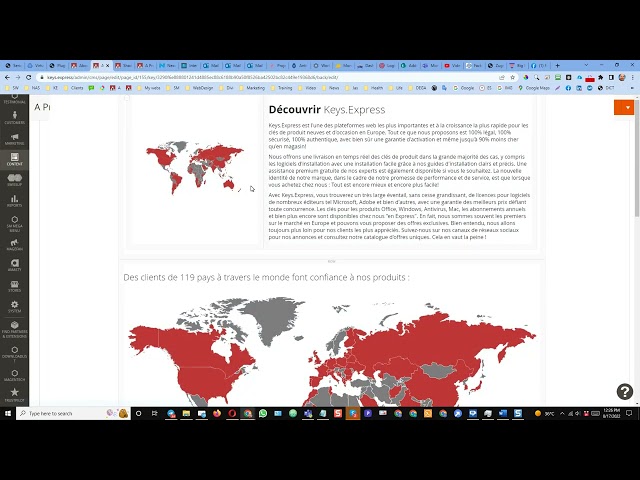Click the taskbar 'Type here to search' box

[73, 413]
